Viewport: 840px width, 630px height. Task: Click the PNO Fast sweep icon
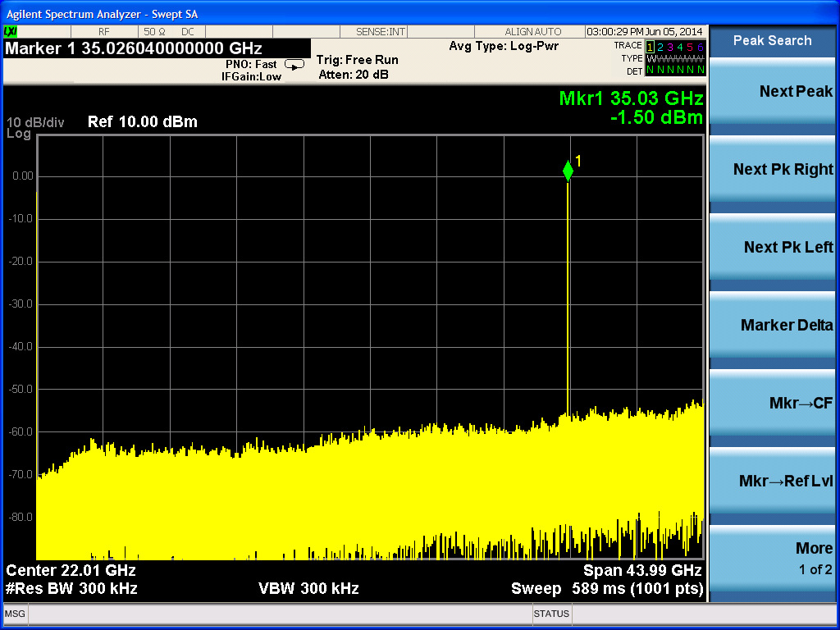(x=294, y=65)
